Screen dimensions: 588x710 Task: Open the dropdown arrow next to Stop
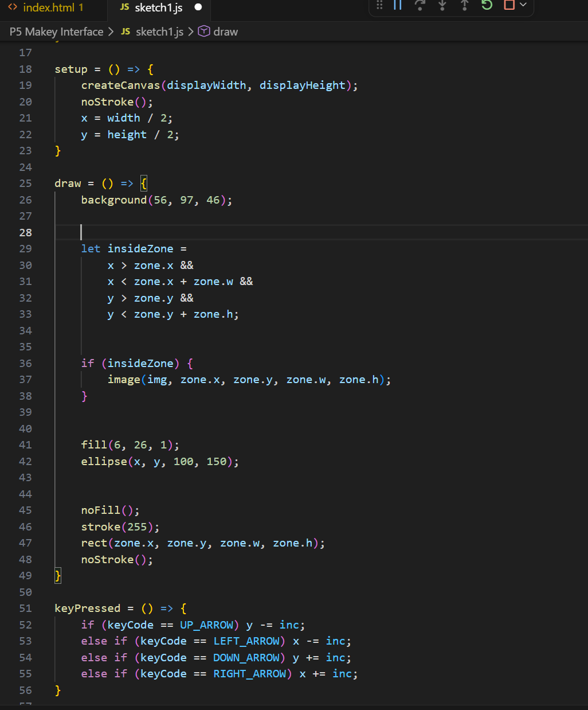coord(523,5)
